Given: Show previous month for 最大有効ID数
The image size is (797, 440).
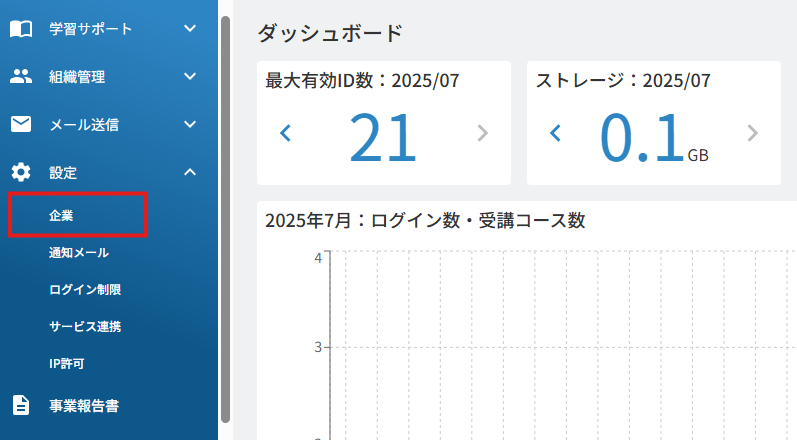Looking at the screenshot, I should point(286,133).
